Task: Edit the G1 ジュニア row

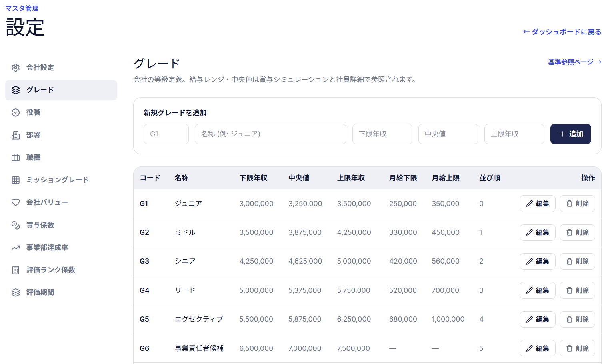Action: point(538,204)
